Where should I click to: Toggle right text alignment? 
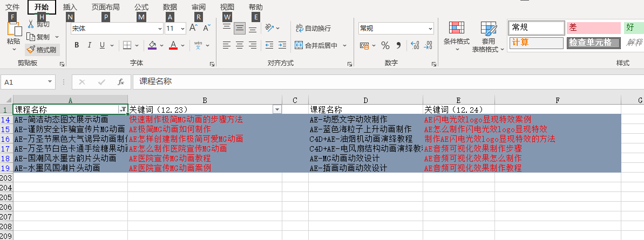[x=253, y=45]
